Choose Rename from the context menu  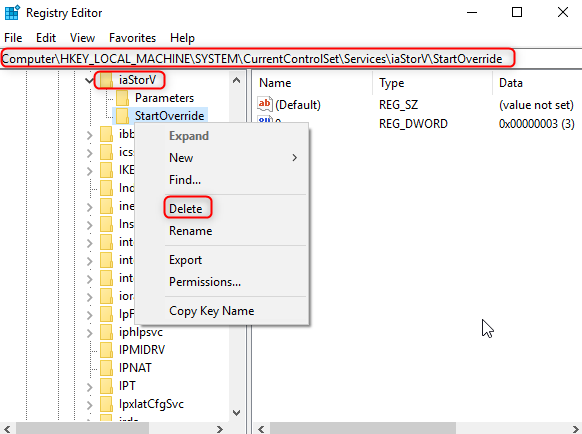click(x=190, y=231)
